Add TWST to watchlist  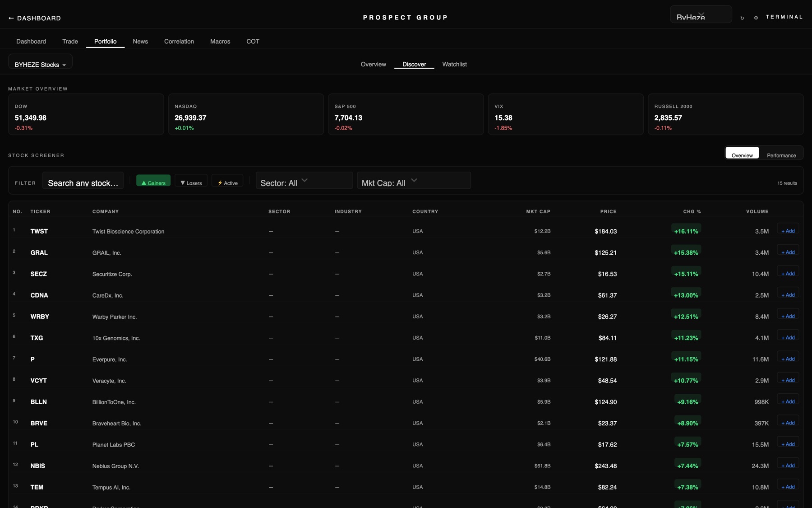[x=788, y=229]
